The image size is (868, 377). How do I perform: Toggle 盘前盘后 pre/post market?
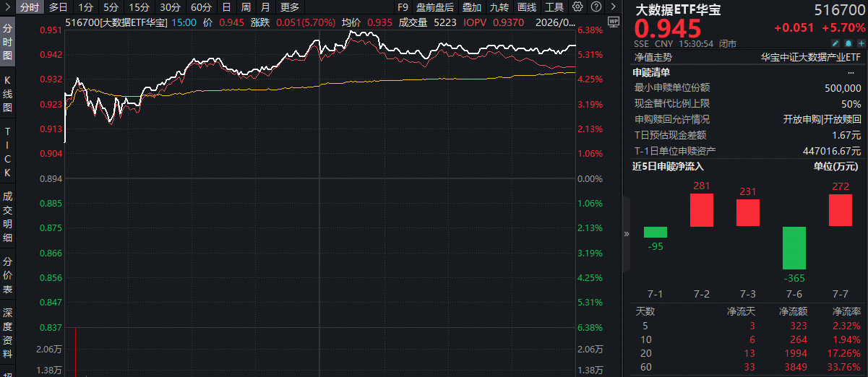[x=435, y=7]
